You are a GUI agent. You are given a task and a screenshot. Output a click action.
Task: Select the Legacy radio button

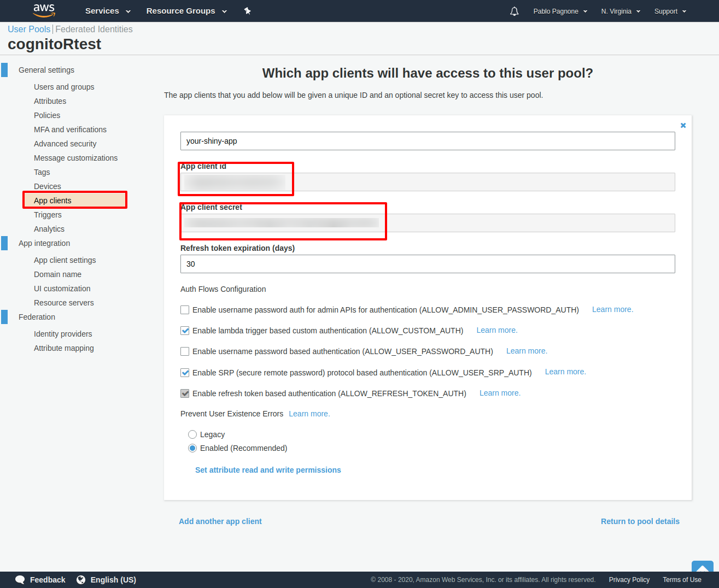(x=192, y=434)
